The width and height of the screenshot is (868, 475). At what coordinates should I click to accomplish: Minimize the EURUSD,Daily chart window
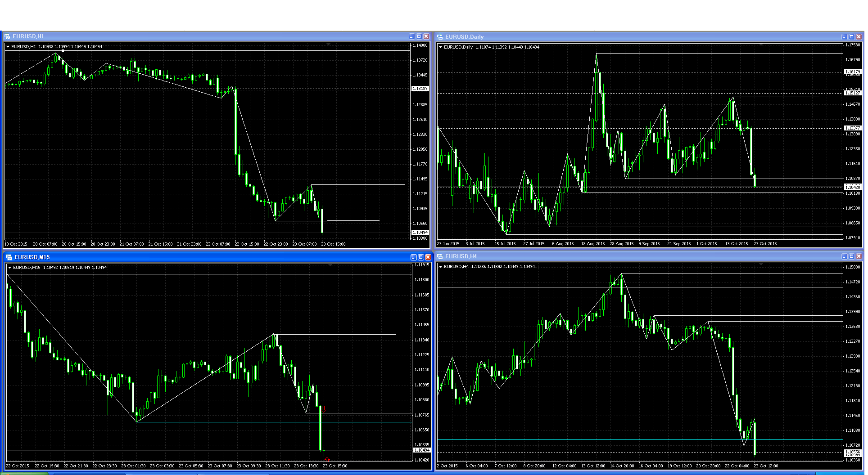click(x=844, y=37)
